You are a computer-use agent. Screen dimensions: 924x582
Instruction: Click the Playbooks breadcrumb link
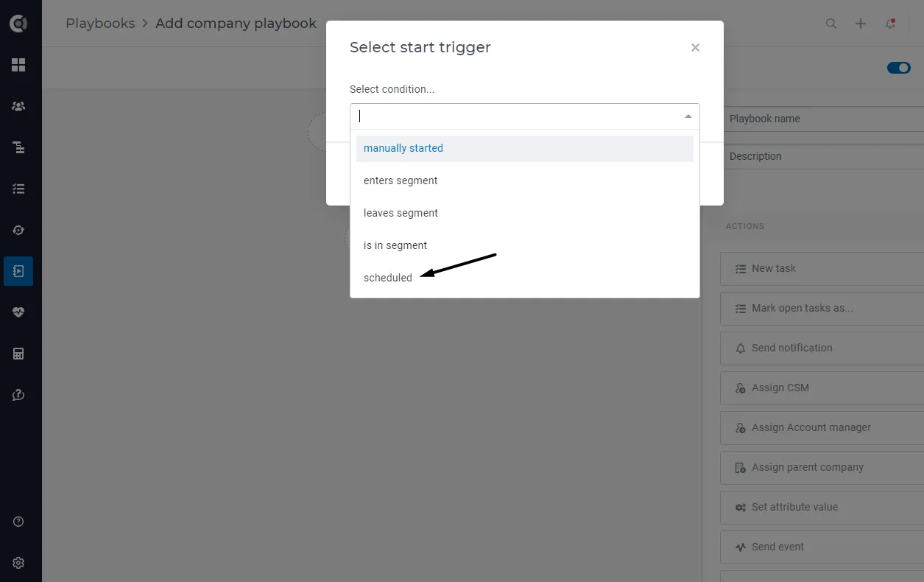(x=100, y=24)
